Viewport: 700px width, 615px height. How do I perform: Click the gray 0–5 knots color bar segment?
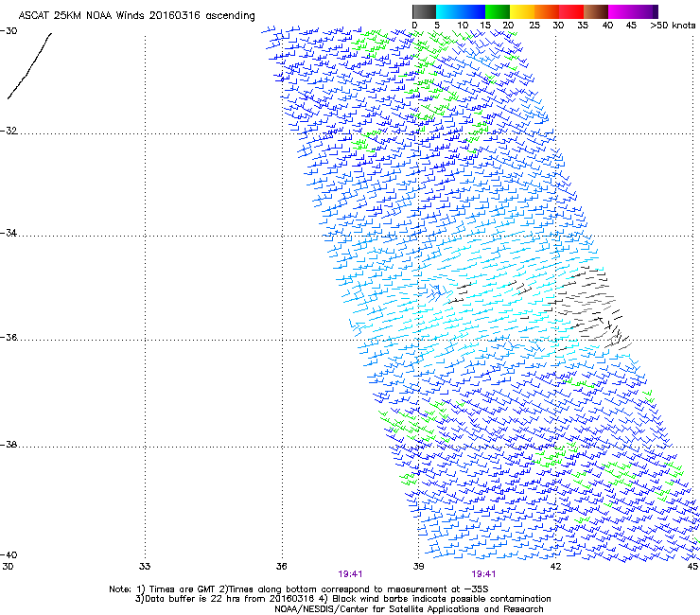point(424,11)
